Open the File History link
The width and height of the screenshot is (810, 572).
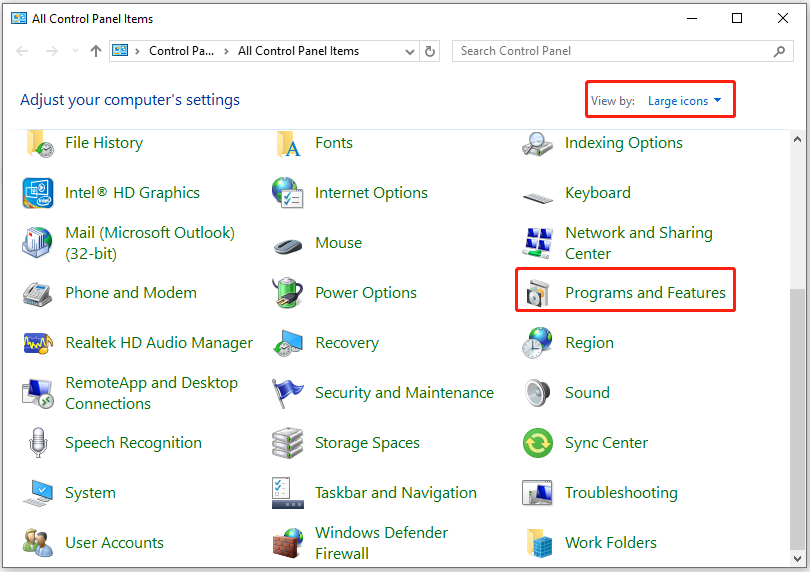point(104,143)
